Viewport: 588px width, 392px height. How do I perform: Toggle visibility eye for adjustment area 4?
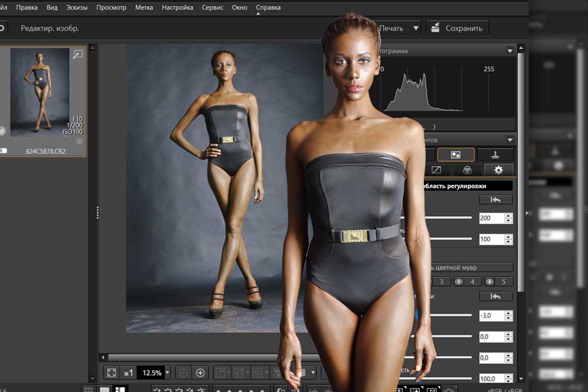pyautogui.click(x=458, y=282)
